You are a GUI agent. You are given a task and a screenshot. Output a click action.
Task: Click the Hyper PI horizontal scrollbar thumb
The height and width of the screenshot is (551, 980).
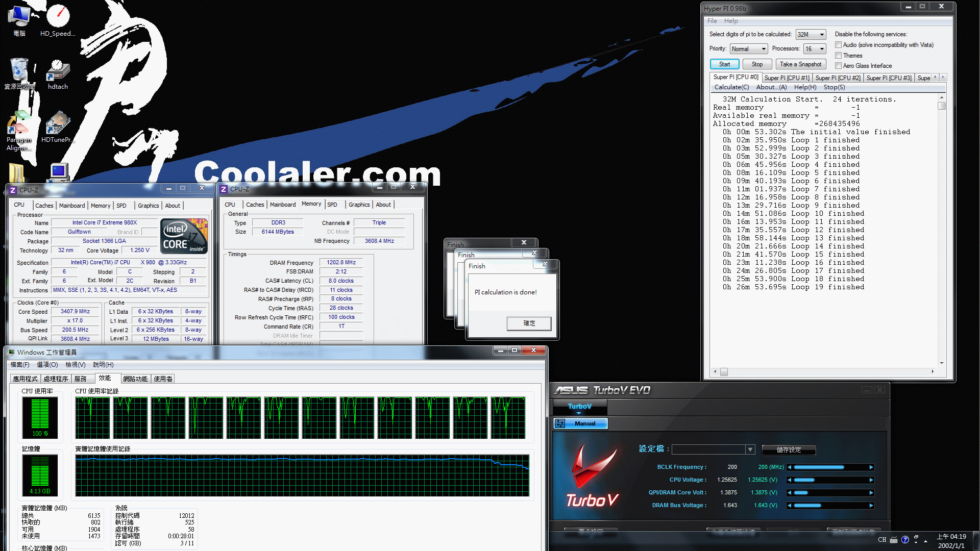(724, 372)
